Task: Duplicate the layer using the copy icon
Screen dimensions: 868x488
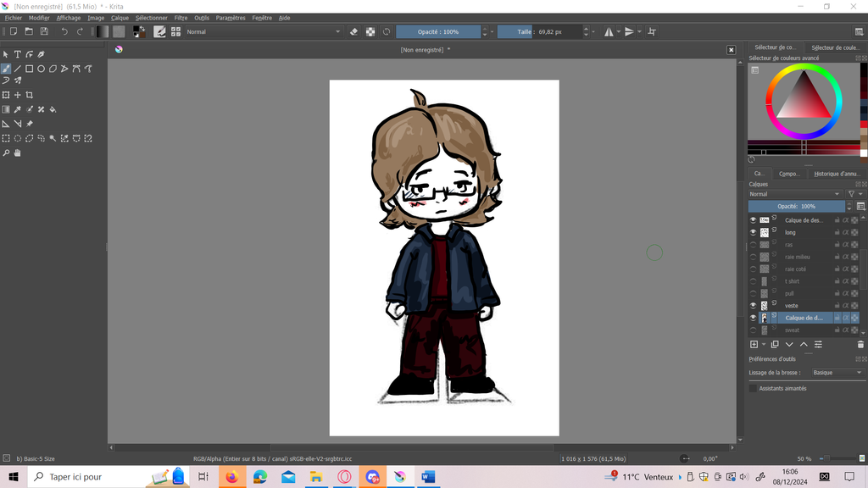Action: [x=775, y=345]
